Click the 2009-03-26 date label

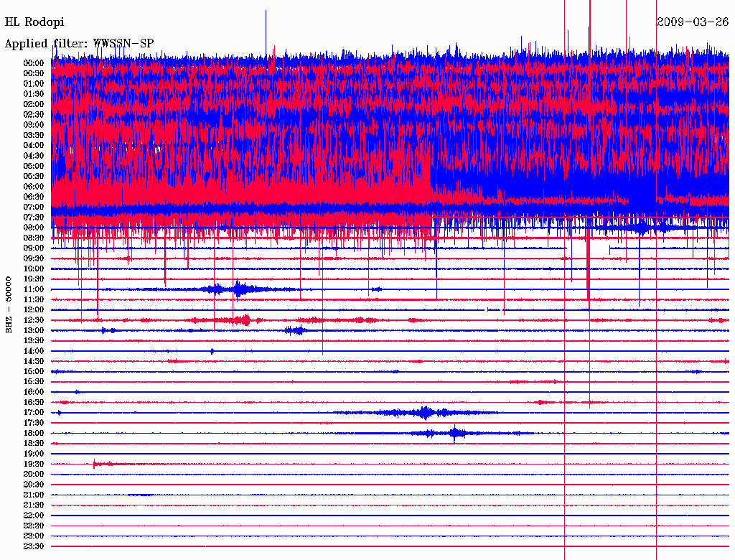point(693,22)
